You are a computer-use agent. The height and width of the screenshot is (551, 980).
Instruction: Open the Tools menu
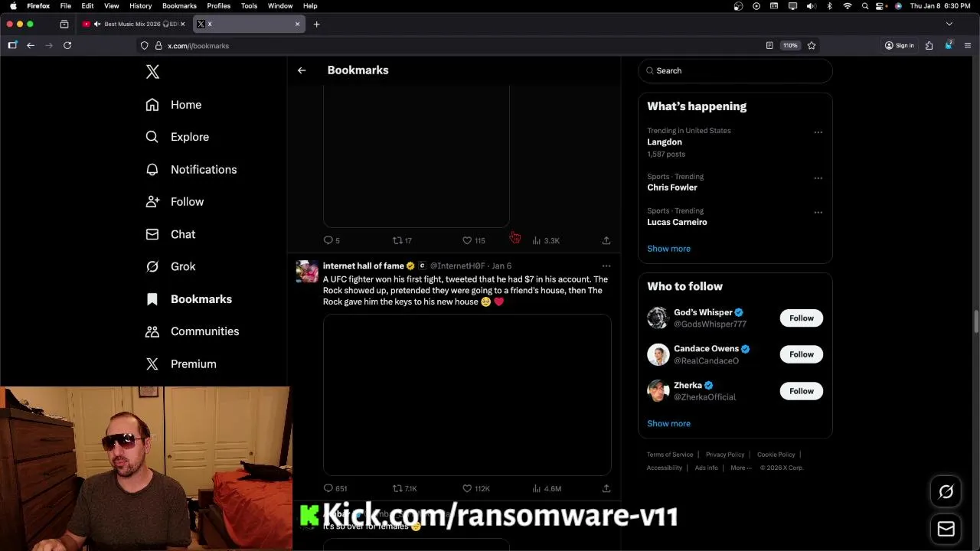249,6
